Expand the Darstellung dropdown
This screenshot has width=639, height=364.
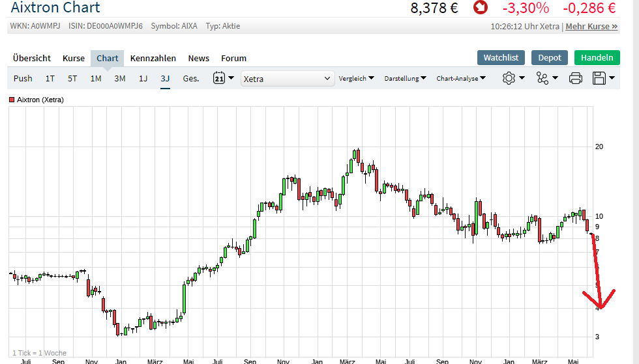(405, 78)
